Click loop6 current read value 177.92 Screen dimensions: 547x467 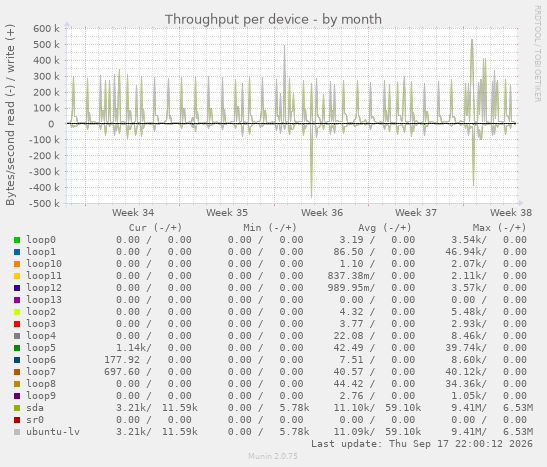(x=122, y=360)
